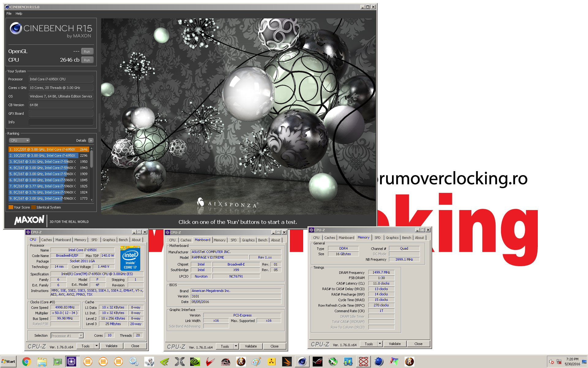Switch to CPU-Z purple chip taskbar icon
This screenshot has width=588, height=368.
click(71, 362)
